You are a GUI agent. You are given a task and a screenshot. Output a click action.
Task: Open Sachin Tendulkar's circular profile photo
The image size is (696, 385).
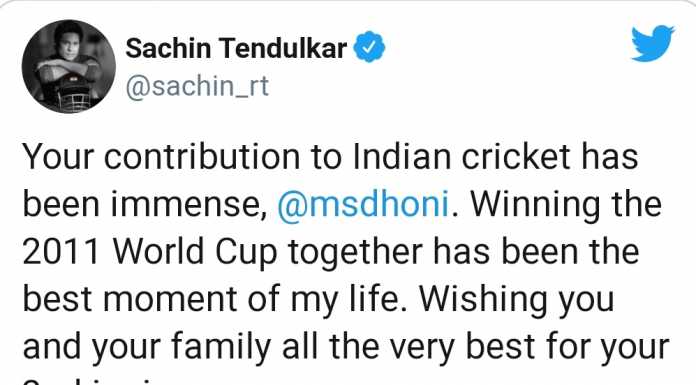tap(69, 66)
